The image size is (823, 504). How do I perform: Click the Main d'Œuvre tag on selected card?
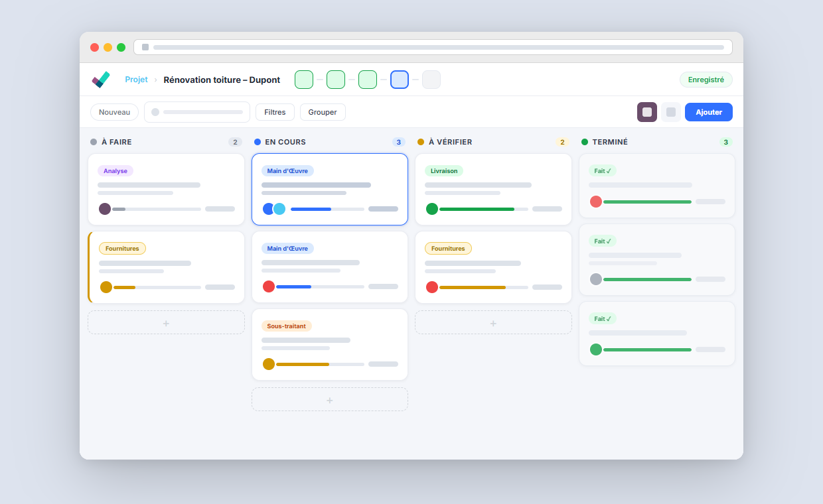click(x=287, y=171)
